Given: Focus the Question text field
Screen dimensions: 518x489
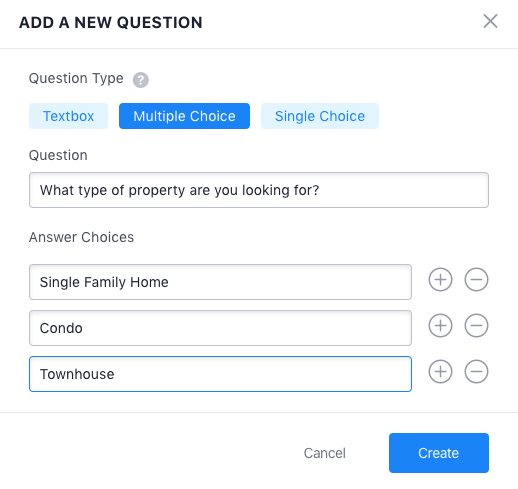Looking at the screenshot, I should point(259,190).
